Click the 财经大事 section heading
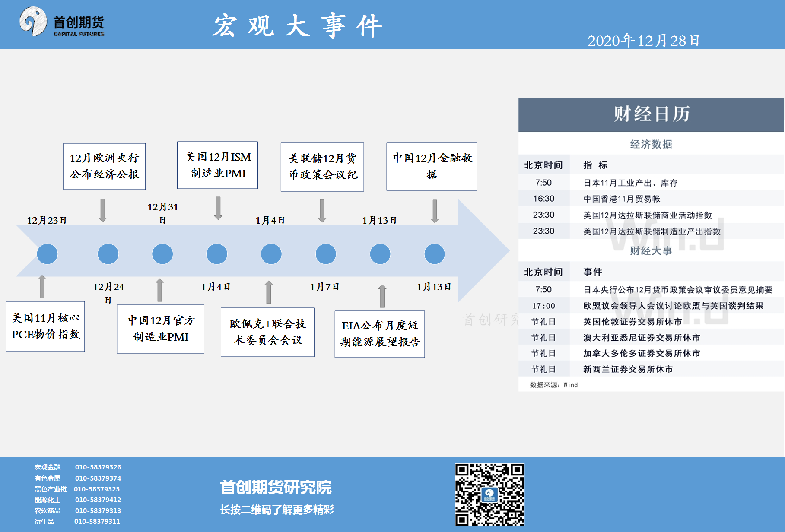The image size is (785, 532). [651, 251]
